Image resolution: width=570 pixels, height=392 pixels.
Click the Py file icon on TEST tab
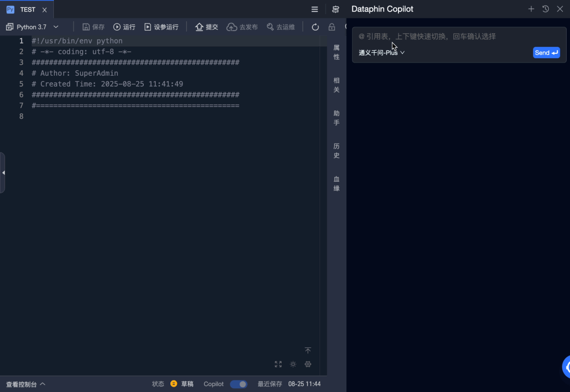[x=10, y=9]
